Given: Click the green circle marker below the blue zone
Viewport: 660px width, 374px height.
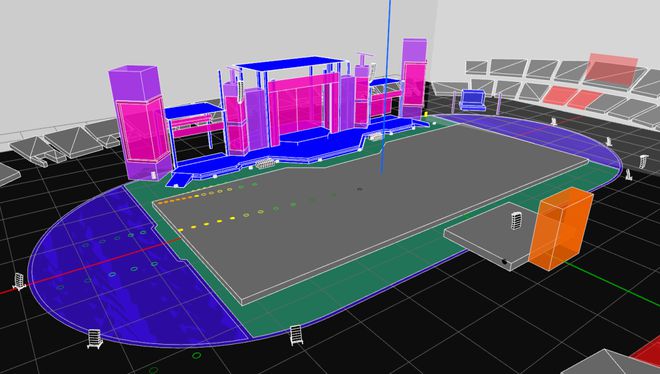Looking at the screenshot, I should [197, 355].
